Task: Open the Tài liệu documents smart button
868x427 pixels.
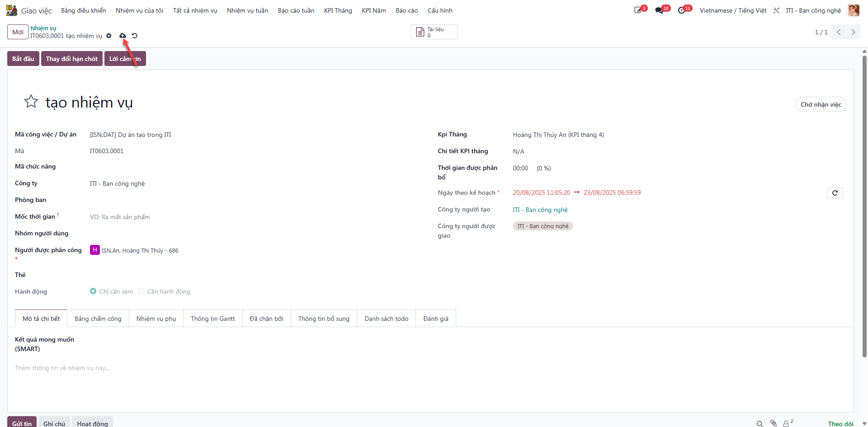Action: pyautogui.click(x=434, y=32)
